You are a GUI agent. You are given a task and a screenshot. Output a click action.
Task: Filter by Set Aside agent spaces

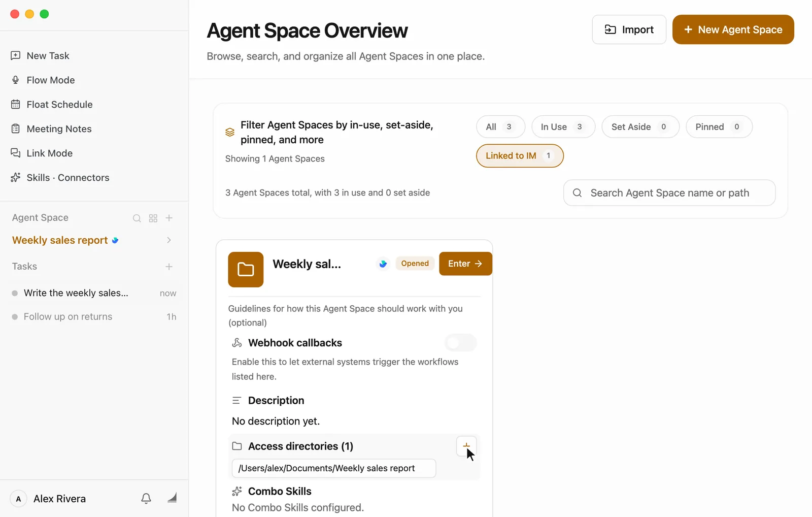point(640,127)
